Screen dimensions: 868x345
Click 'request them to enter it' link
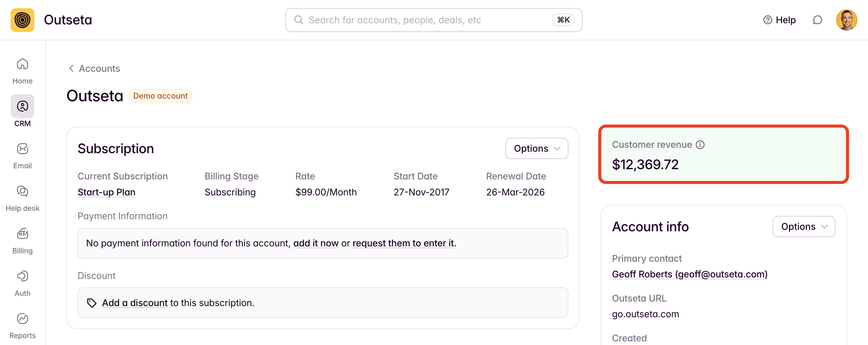point(403,243)
